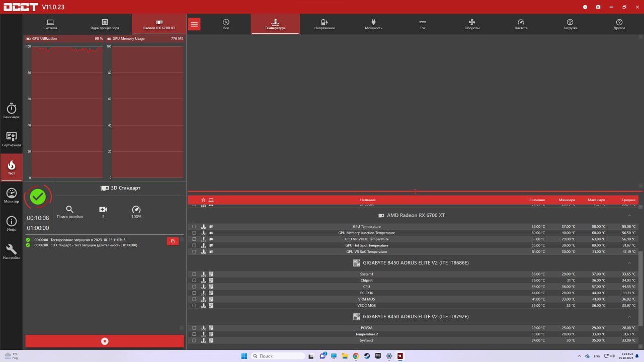Click the graph icon in GPU Temperature row
Screen dimensions: 644x362
point(203,227)
